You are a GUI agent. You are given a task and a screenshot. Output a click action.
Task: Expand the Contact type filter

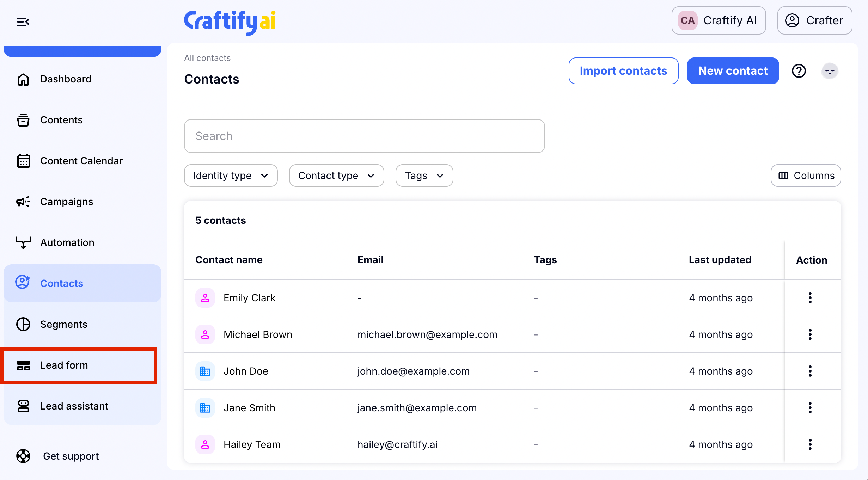pos(336,176)
